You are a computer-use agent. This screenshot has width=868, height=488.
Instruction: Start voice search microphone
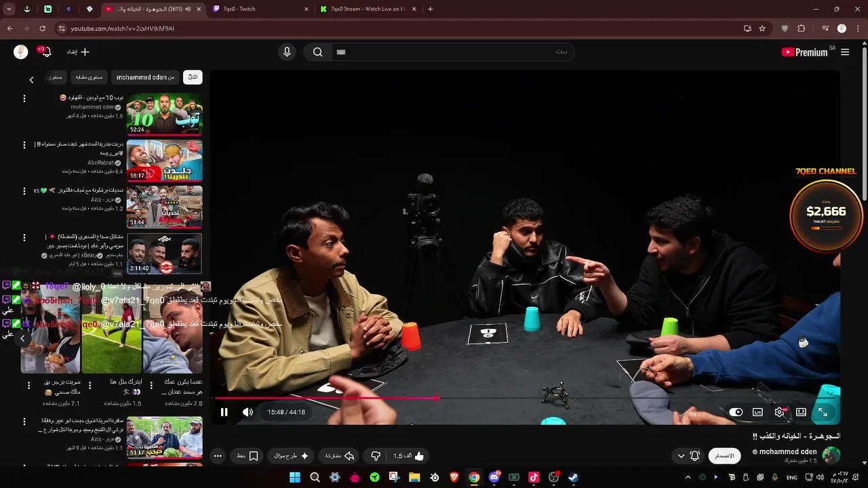pos(287,52)
